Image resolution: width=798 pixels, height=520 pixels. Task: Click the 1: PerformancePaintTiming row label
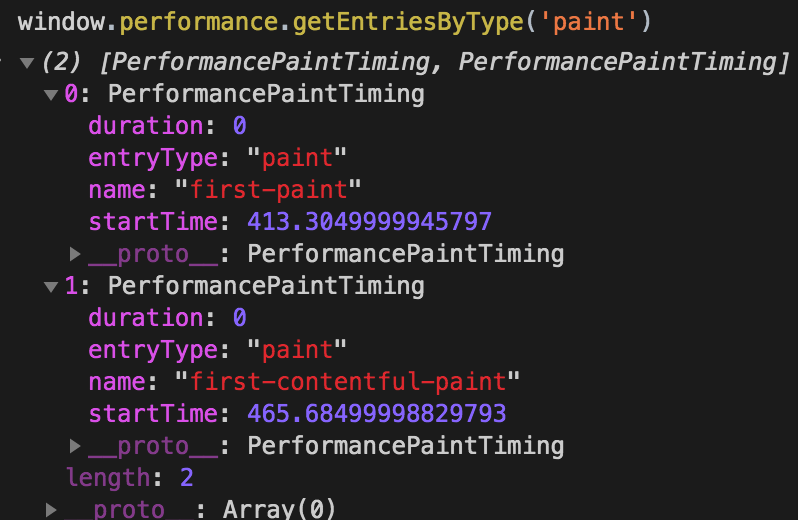click(x=244, y=286)
